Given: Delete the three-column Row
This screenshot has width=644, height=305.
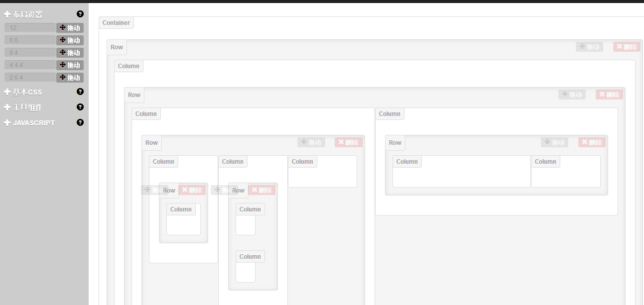Looking at the screenshot, I should pos(349,142).
